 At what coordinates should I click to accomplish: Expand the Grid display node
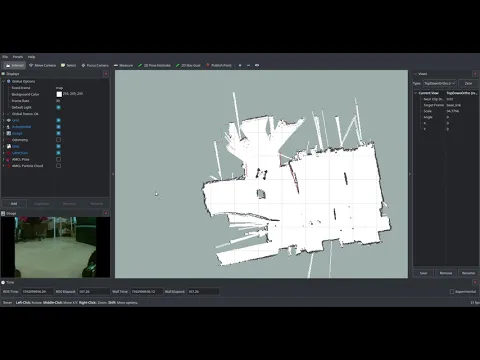[x=4, y=120]
